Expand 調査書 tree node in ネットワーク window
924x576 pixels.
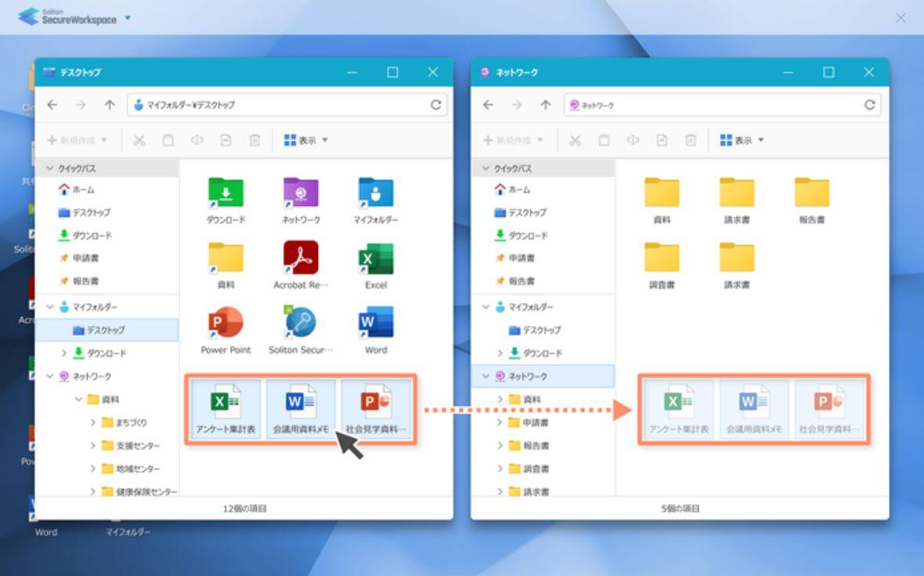tap(500, 468)
